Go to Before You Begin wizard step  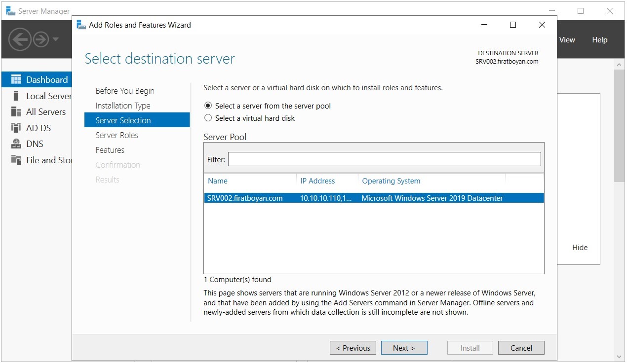125,91
